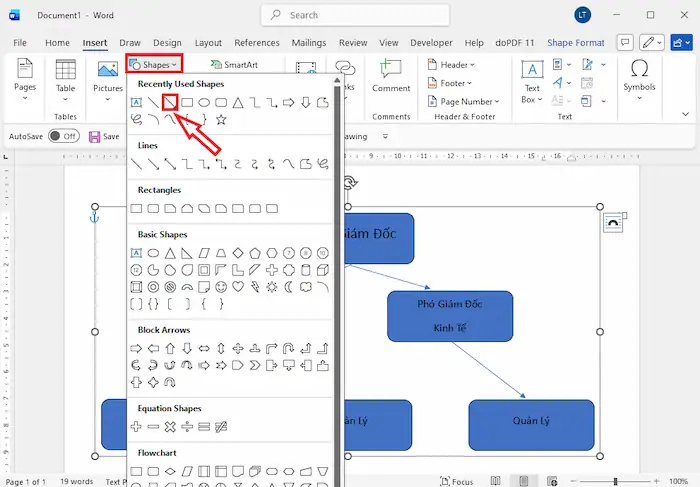700x487 pixels.
Task: Switch to the Shape Format tab
Action: click(575, 43)
